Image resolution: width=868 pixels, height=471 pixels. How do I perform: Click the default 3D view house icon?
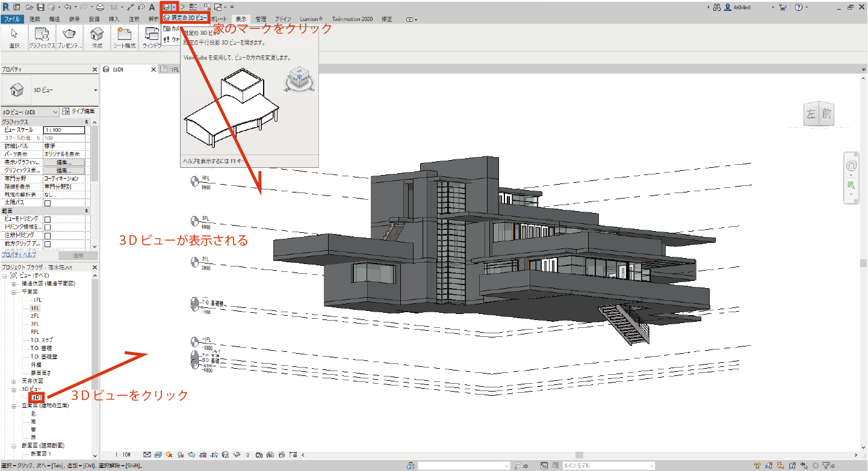click(166, 7)
